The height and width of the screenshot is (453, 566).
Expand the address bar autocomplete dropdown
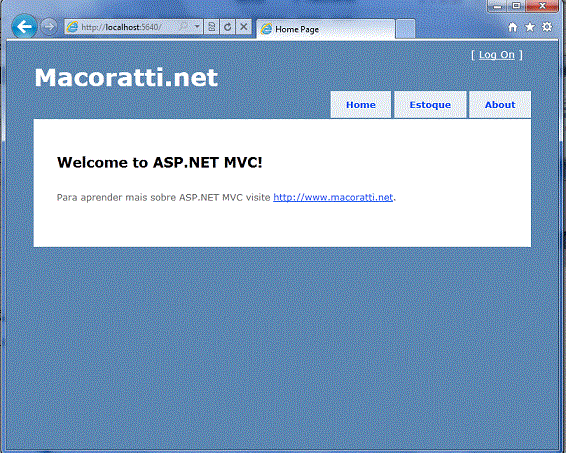[197, 26]
